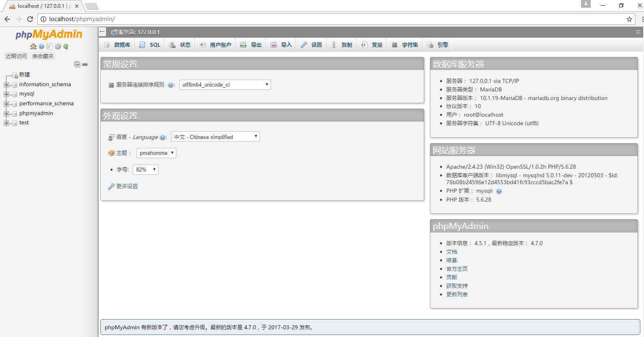Open the 导入 Import tab
Viewport: 644px width, 337px height.
281,45
